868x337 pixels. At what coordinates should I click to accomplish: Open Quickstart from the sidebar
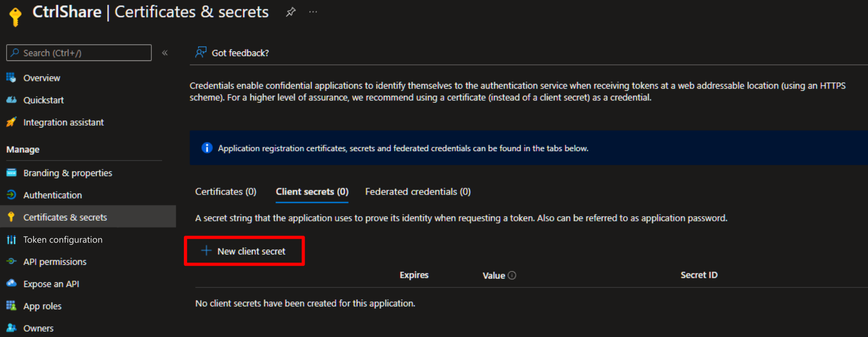point(43,100)
